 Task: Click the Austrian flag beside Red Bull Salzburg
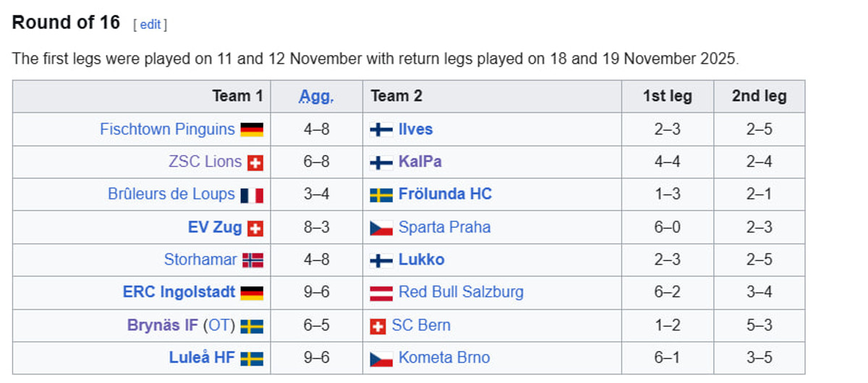[x=381, y=293]
